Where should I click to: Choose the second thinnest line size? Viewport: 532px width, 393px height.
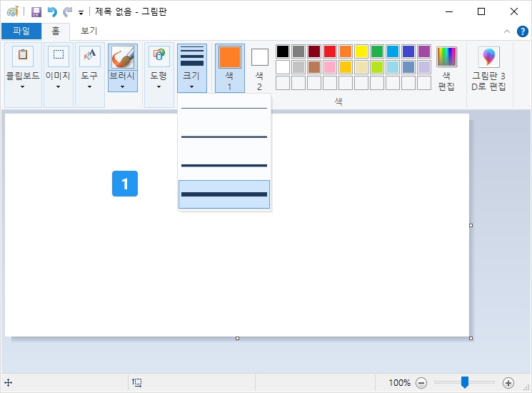(x=224, y=136)
